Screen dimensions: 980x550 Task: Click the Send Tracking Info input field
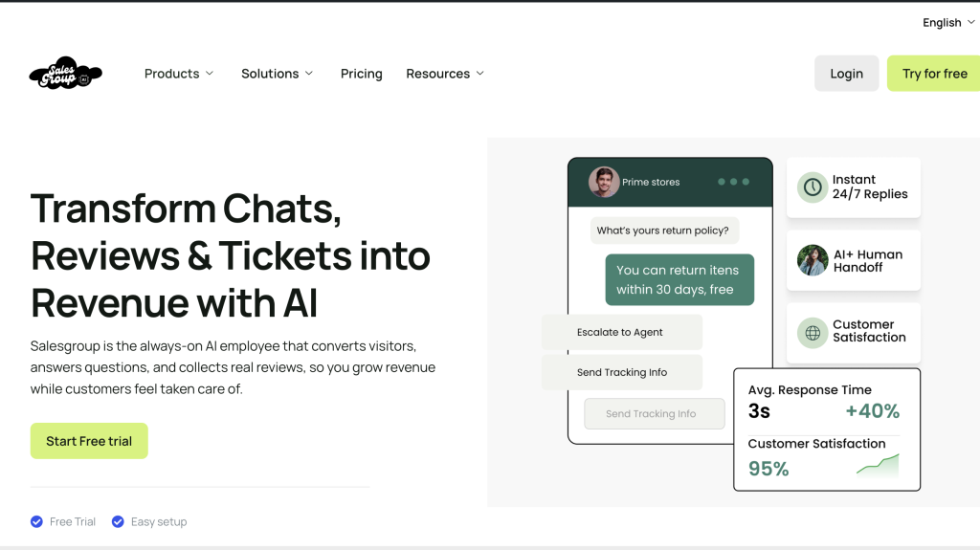coord(655,414)
